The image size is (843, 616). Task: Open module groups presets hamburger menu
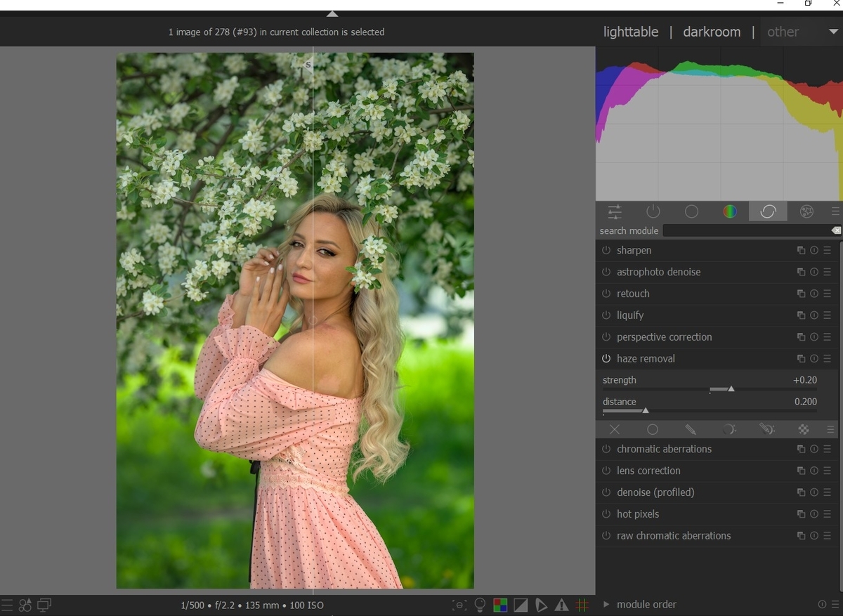coord(835,211)
